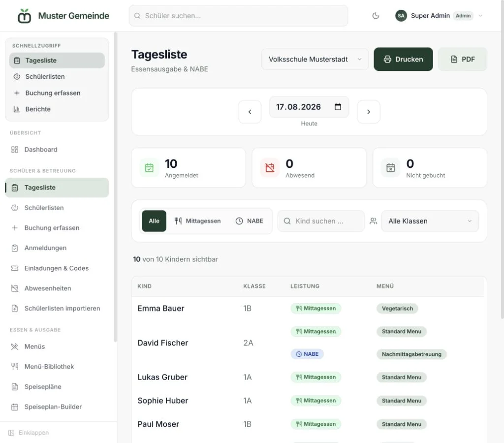Select the Emma Bauer row name
Viewport: 504px width, 443px height.
point(161,308)
